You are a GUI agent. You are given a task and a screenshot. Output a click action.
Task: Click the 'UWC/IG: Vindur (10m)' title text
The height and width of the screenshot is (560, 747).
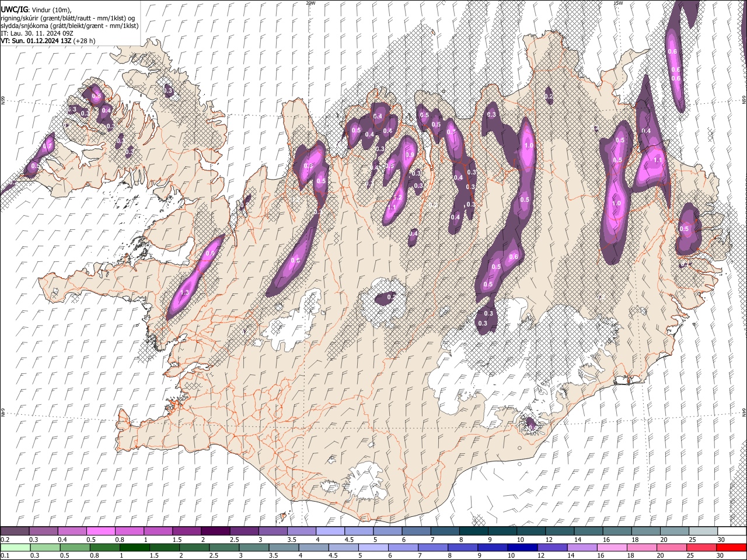coord(36,10)
